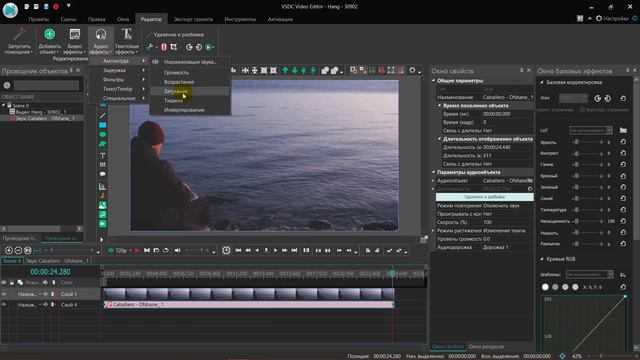Play preview with the red play button

coord(137,250)
